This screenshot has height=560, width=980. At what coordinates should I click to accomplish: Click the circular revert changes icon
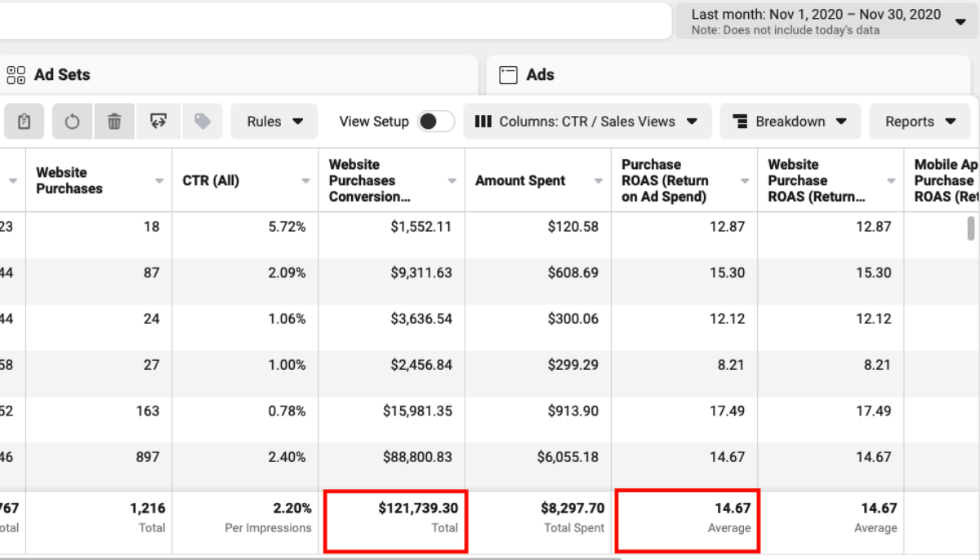[73, 122]
